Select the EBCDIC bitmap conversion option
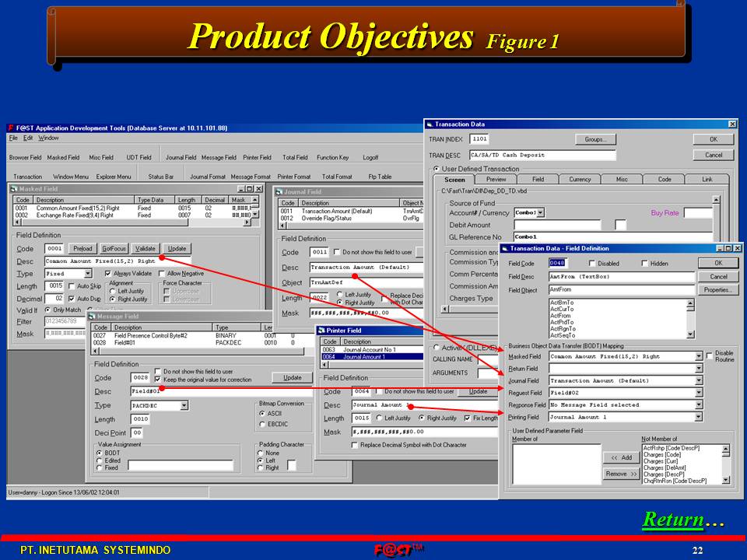Viewport: 747px width, 560px height. coord(261,424)
